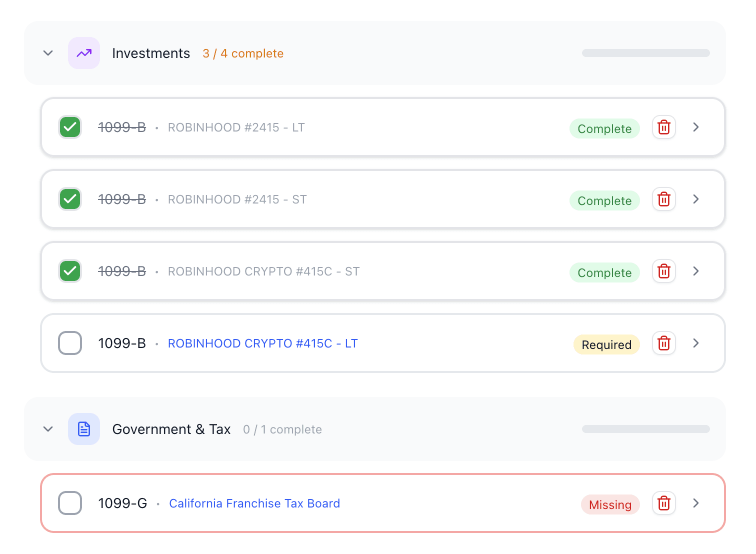This screenshot has width=756, height=554.
Task: Open ROBINHOOD CRYPTO #415C - LT link
Action: tap(262, 343)
